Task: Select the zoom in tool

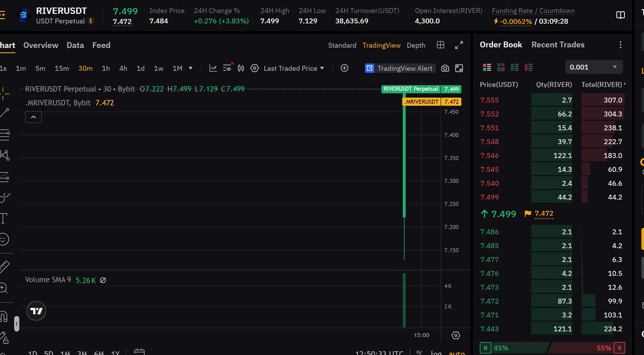Action: (4, 287)
